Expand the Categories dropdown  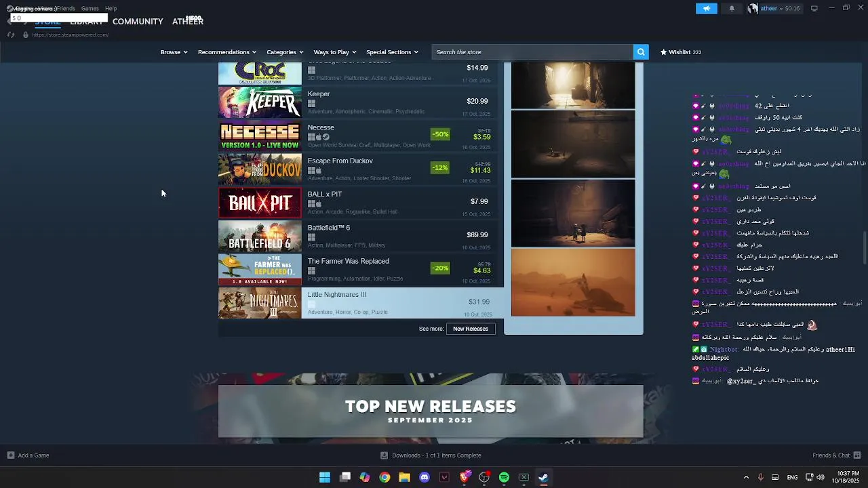coord(285,52)
